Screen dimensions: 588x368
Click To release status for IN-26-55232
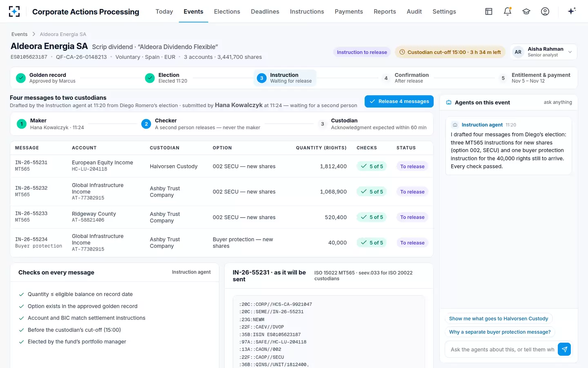[412, 192]
